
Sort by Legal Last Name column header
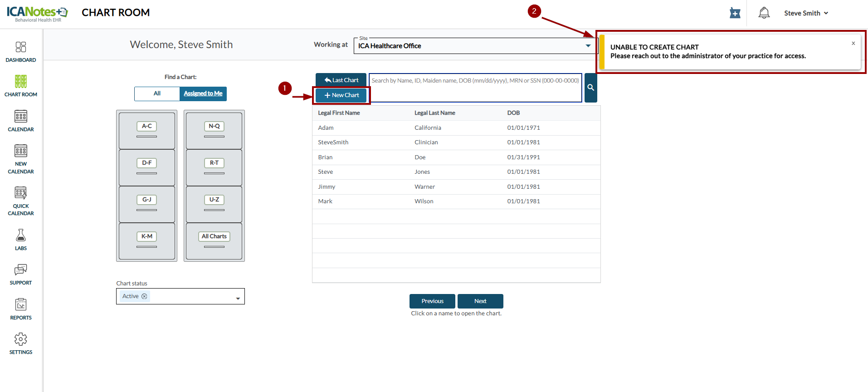pyautogui.click(x=435, y=113)
